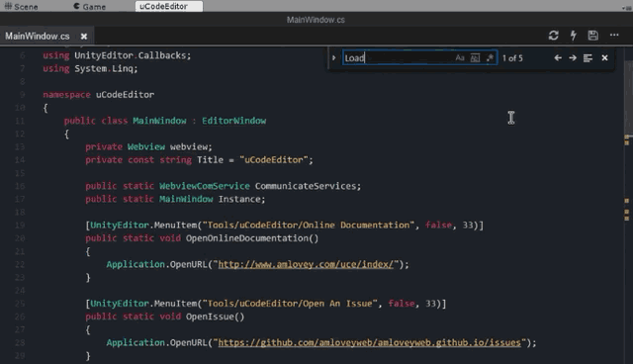The image size is (633, 364).
Task: Click namespace name "uCodeEditor" on line 9
Action: [x=125, y=95]
